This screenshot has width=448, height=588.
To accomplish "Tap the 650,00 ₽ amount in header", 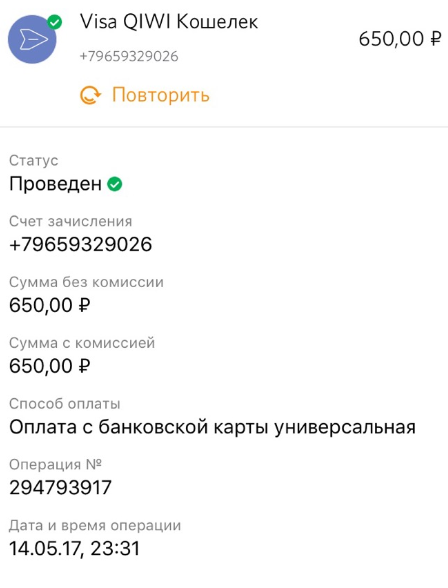I will [400, 39].
